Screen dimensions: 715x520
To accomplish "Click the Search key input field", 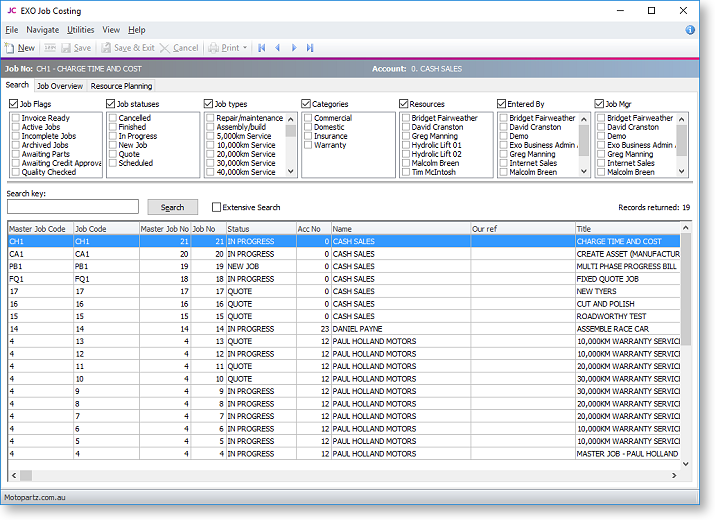I will (x=72, y=207).
